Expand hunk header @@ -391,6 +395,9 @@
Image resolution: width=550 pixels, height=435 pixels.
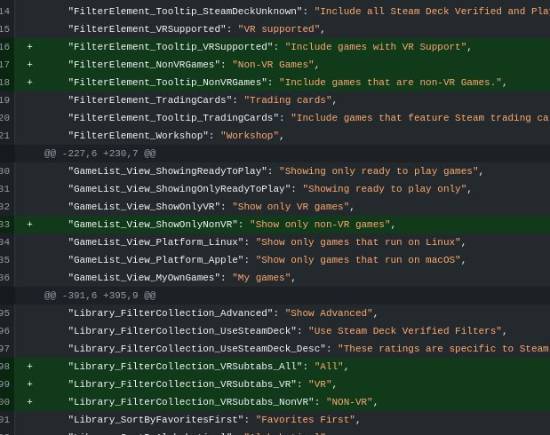[100, 295]
